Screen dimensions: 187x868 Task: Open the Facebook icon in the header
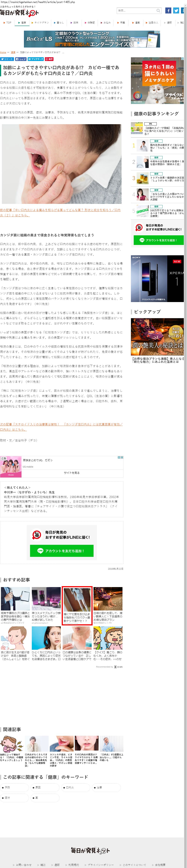pyautogui.click(x=168, y=10)
